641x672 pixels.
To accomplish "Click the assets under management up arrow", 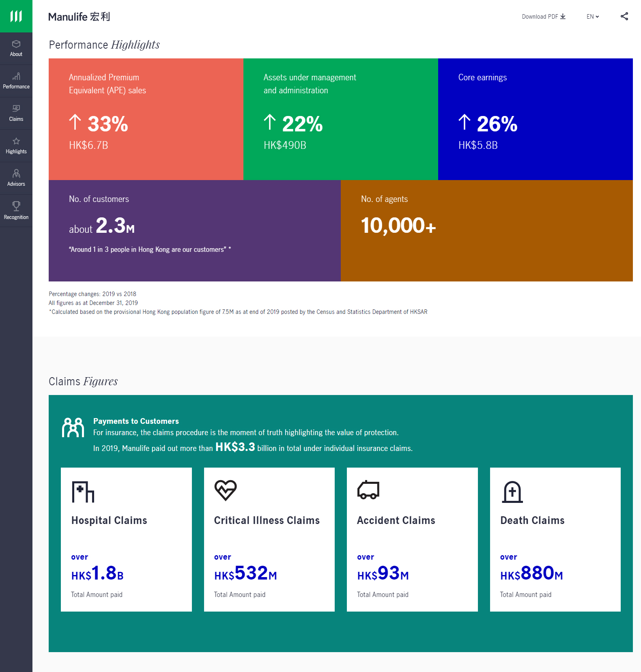I will click(270, 122).
